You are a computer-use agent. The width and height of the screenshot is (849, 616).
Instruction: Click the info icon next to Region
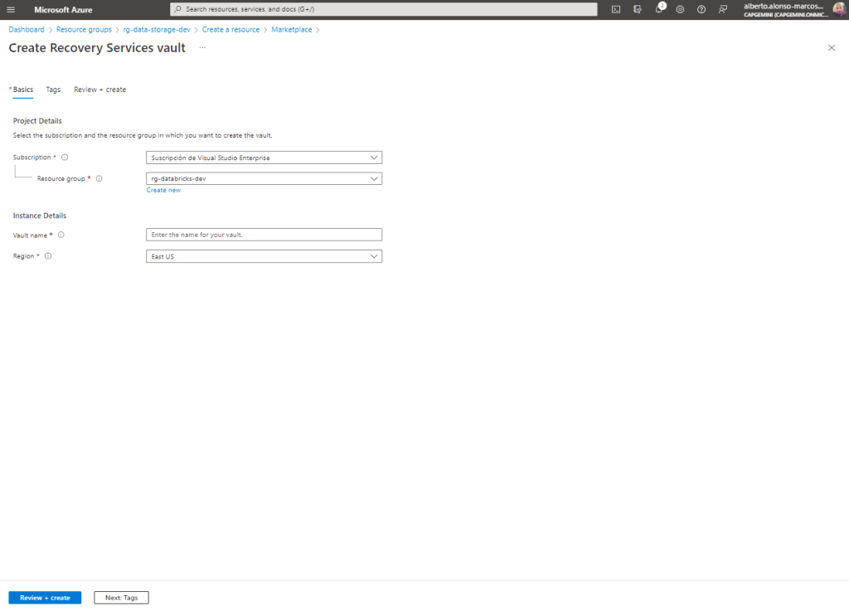48,256
